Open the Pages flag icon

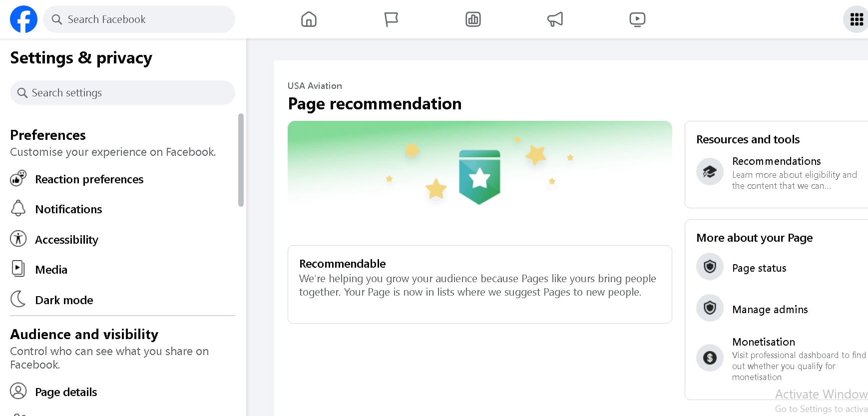391,19
